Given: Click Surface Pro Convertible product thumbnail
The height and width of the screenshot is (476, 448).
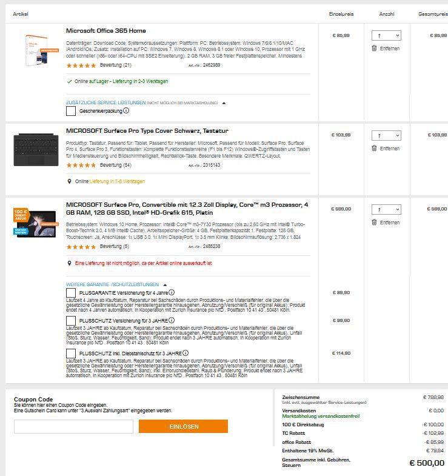Looking at the screenshot, I should coord(36,222).
